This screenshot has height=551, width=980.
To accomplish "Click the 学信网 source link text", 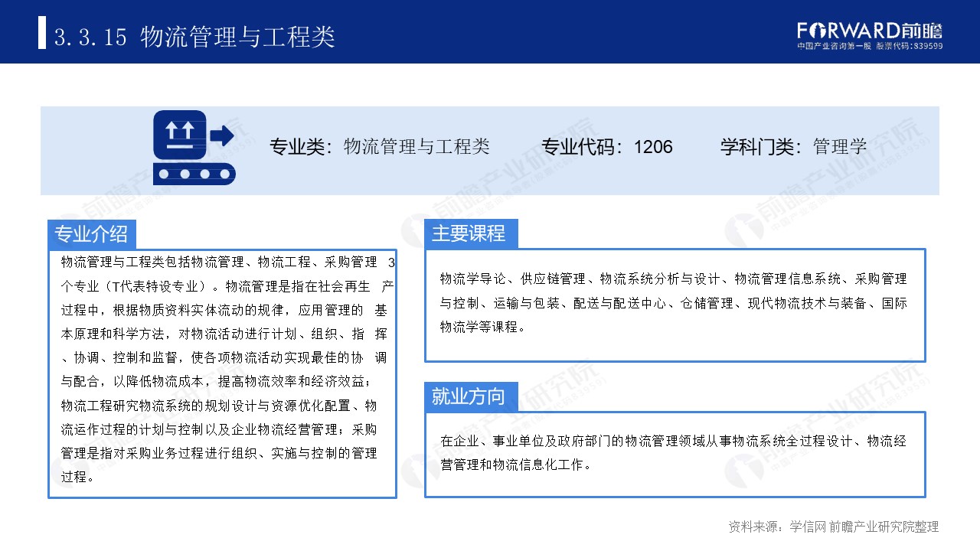I will pyautogui.click(x=808, y=525).
